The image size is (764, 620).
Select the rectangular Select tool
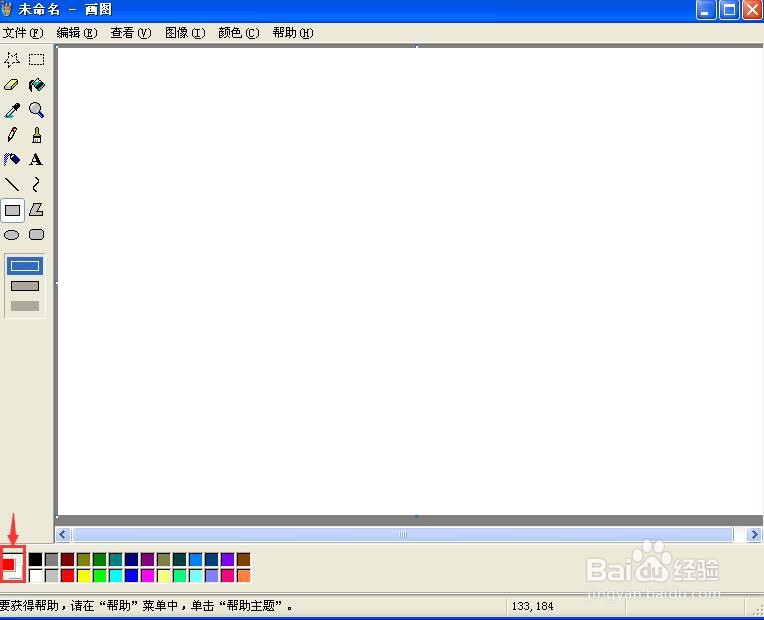[x=36, y=60]
